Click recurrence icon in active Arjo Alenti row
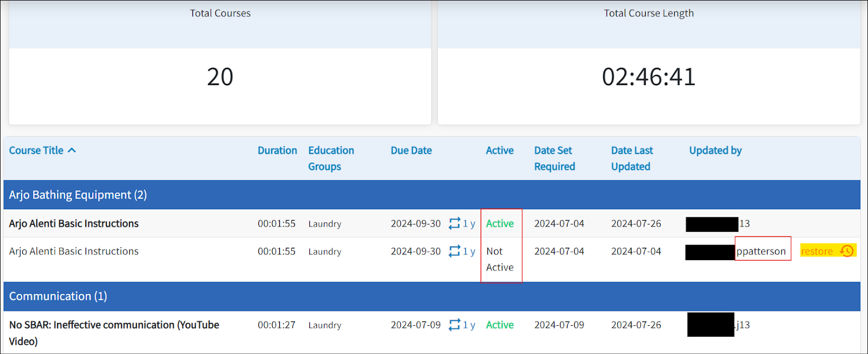Image resolution: width=868 pixels, height=354 pixels. [454, 223]
